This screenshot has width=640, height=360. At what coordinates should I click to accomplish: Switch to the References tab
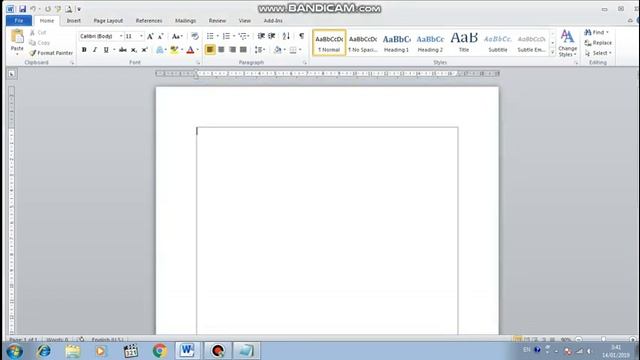coord(149,20)
